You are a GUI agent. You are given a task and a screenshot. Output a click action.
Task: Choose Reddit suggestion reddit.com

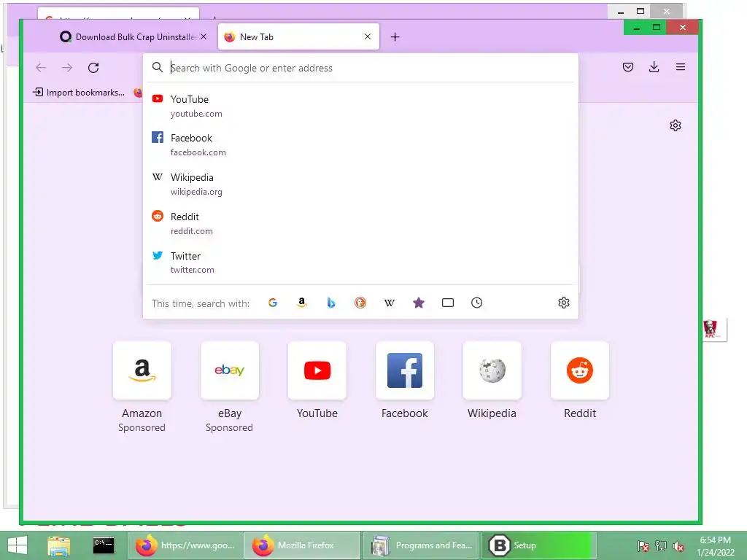pos(360,223)
